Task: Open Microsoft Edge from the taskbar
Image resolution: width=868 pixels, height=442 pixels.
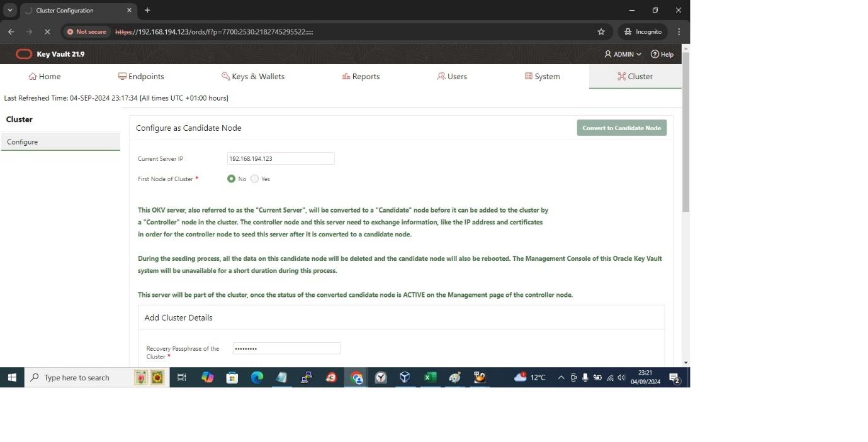Action: [257, 377]
